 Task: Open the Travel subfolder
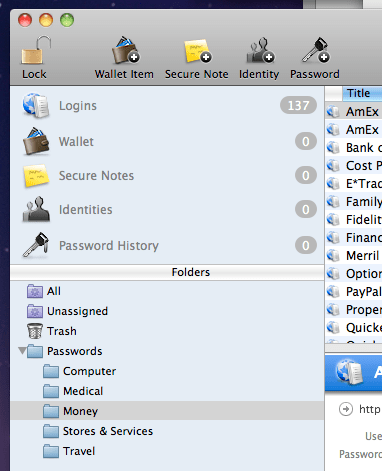(167, 451)
